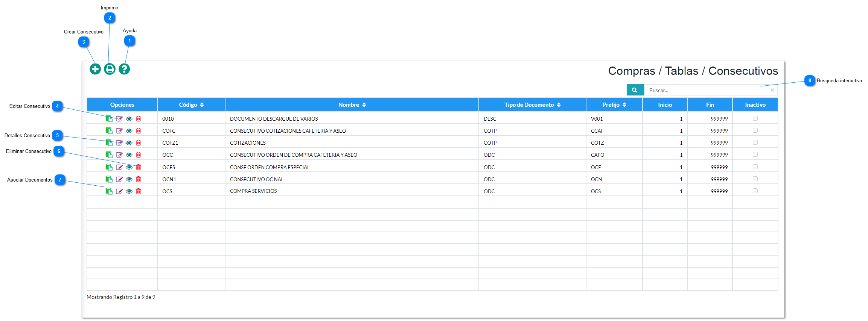Sort table by Tipo de Documento column

[532, 105]
